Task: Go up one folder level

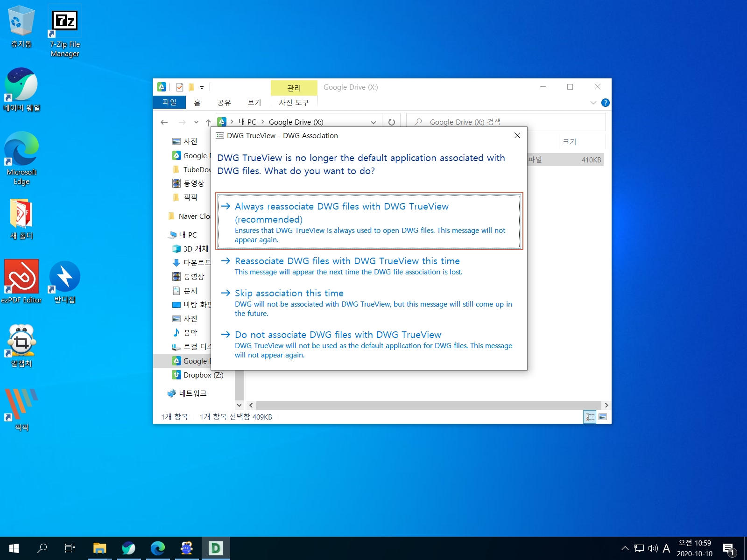Action: point(208,122)
